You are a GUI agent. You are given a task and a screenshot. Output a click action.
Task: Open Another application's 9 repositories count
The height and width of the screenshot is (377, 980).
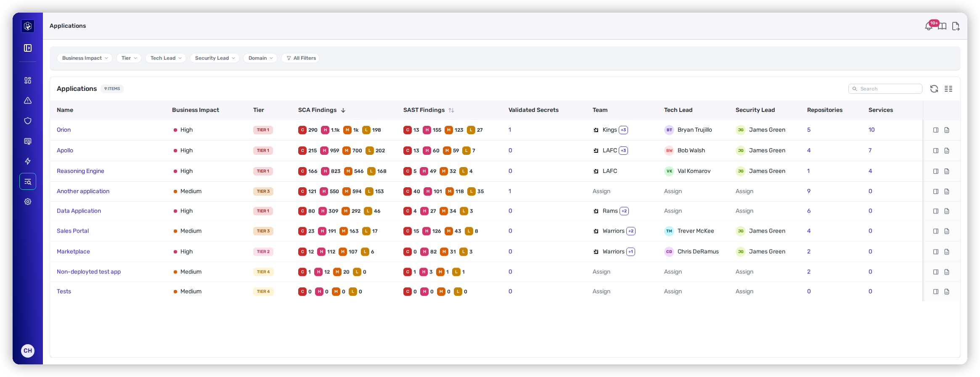pos(809,191)
